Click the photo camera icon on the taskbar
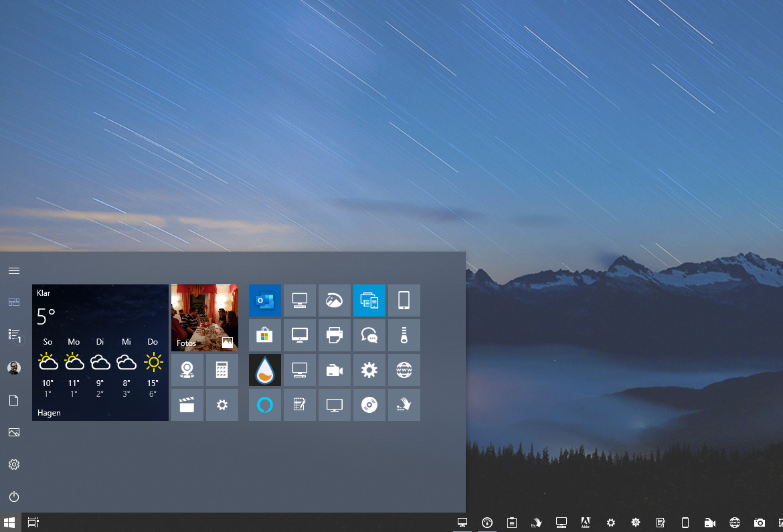This screenshot has width=783, height=532. (x=759, y=523)
